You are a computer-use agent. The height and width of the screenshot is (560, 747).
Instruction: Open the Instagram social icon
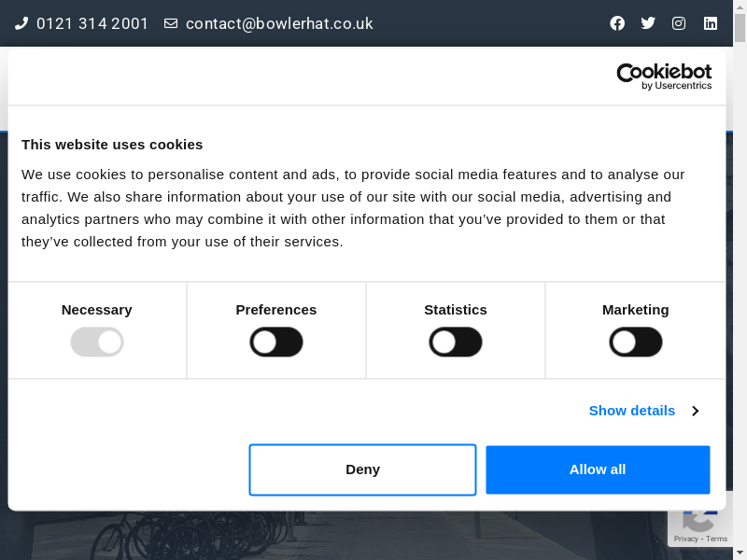coord(679,23)
